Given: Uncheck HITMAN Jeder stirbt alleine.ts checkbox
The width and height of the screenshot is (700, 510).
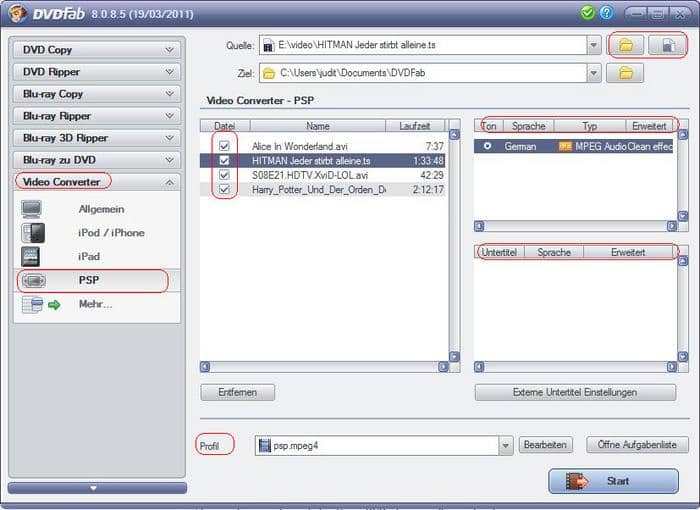Looking at the screenshot, I should (x=224, y=160).
